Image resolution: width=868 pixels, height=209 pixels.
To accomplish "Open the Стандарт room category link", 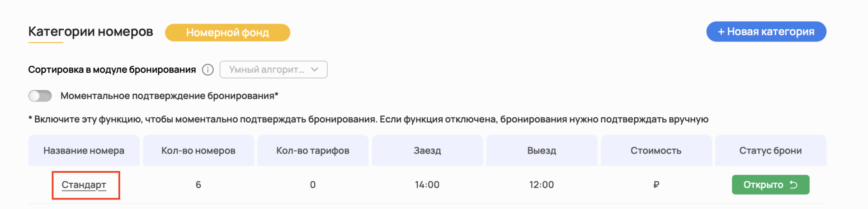I will coord(84,185).
